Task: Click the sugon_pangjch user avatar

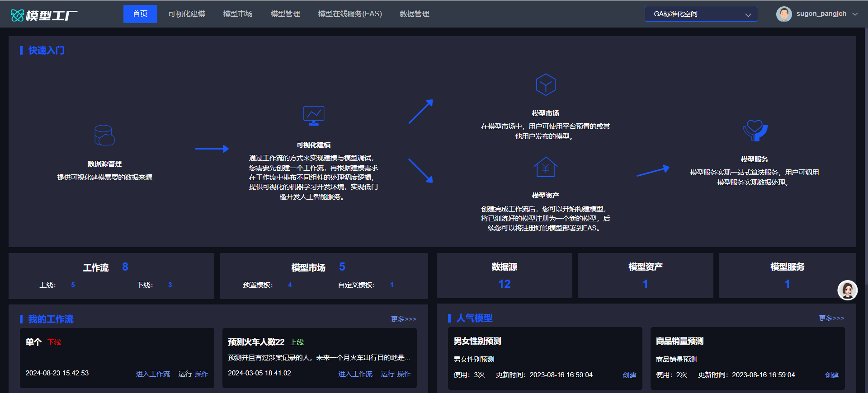Action: click(784, 14)
